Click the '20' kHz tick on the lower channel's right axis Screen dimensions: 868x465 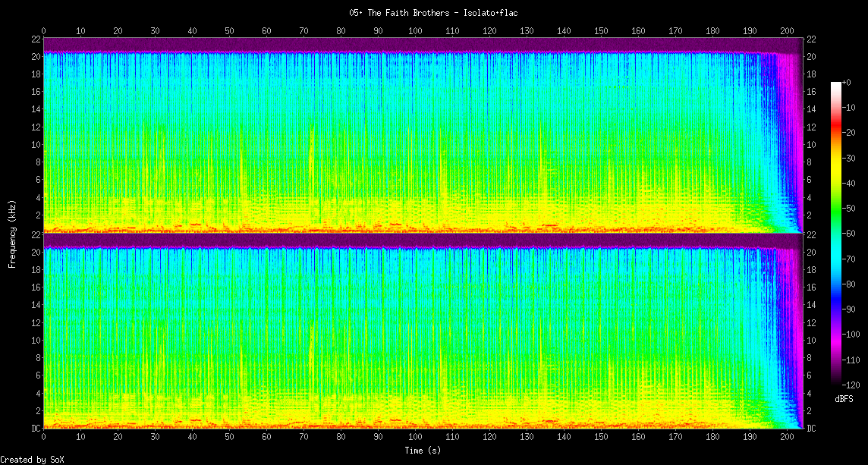(811, 253)
